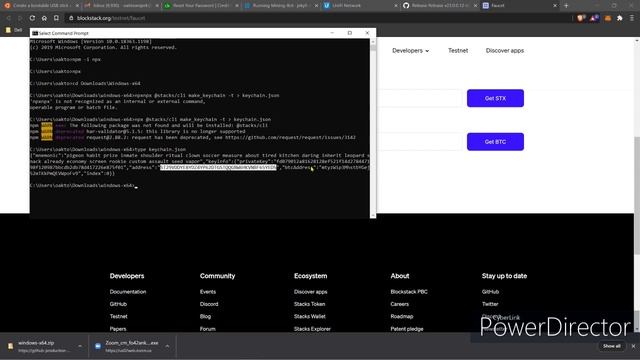Open the Testnet nav link
The width and height of the screenshot is (640, 360).
458,51
